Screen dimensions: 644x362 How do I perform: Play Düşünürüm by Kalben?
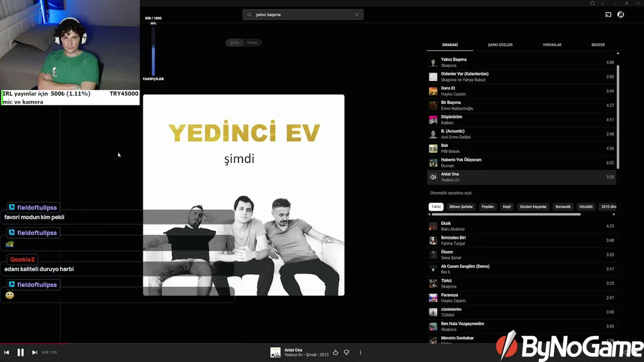point(522,120)
